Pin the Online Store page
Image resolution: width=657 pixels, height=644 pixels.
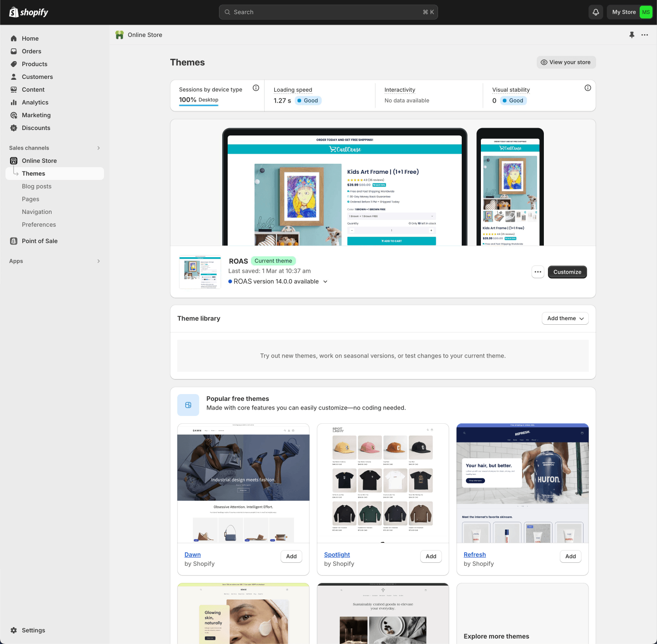coord(632,35)
